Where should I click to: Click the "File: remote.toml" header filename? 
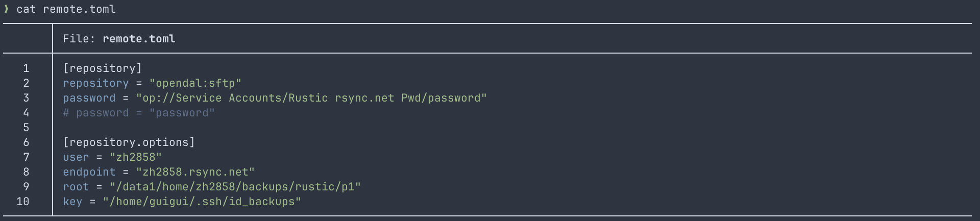pos(139,39)
